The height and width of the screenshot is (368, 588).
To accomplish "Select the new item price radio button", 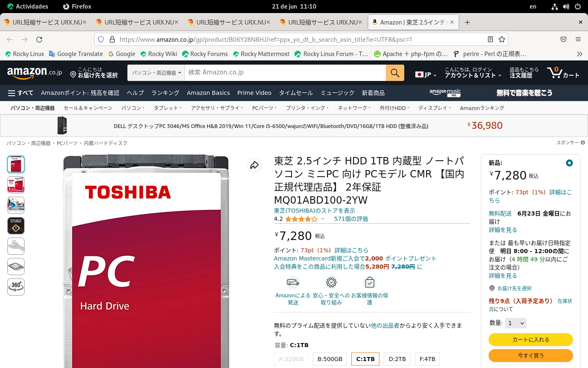I will (x=569, y=163).
